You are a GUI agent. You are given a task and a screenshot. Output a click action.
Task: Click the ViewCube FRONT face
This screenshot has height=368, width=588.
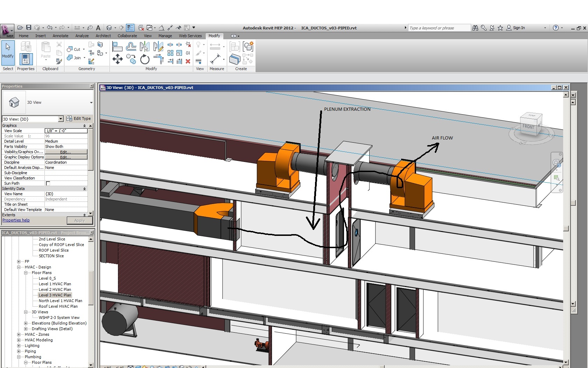pos(528,127)
